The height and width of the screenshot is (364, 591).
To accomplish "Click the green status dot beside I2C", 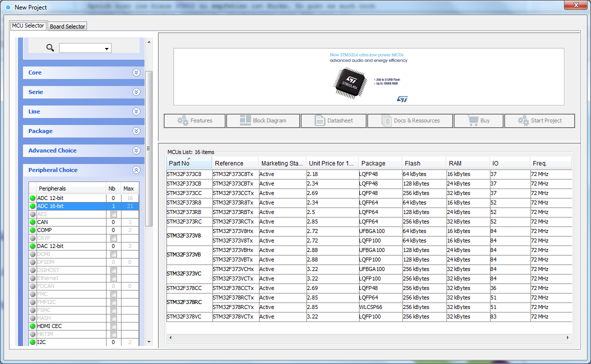I will coord(33,342).
